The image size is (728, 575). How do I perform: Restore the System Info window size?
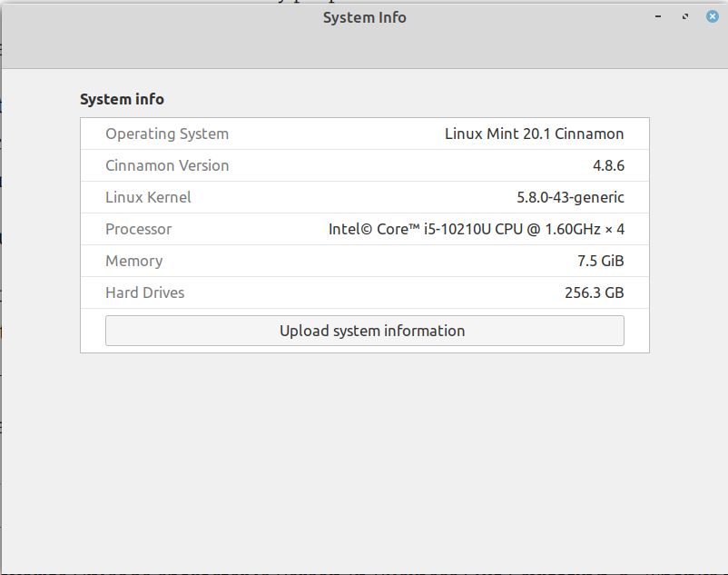point(685,16)
